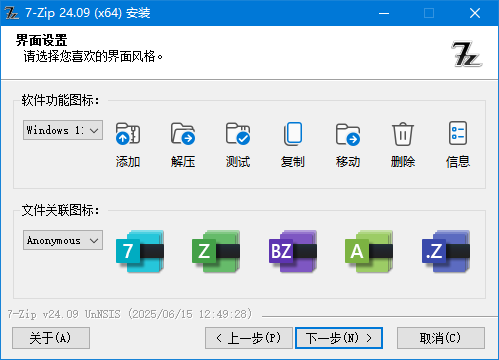The height and width of the screenshot is (360, 499).
Task: Click the 复制 (Copy) icon
Action: coord(293,134)
